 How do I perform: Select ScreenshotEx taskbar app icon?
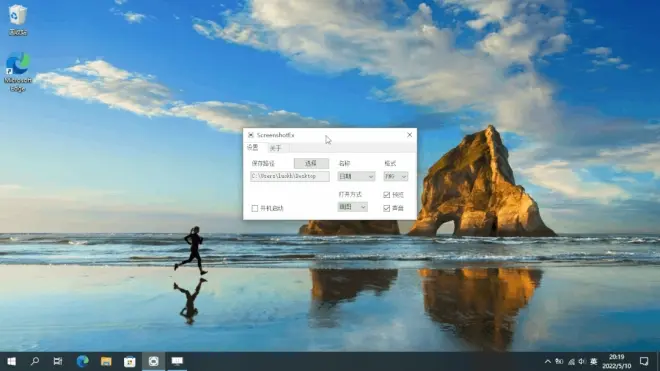click(x=153, y=361)
